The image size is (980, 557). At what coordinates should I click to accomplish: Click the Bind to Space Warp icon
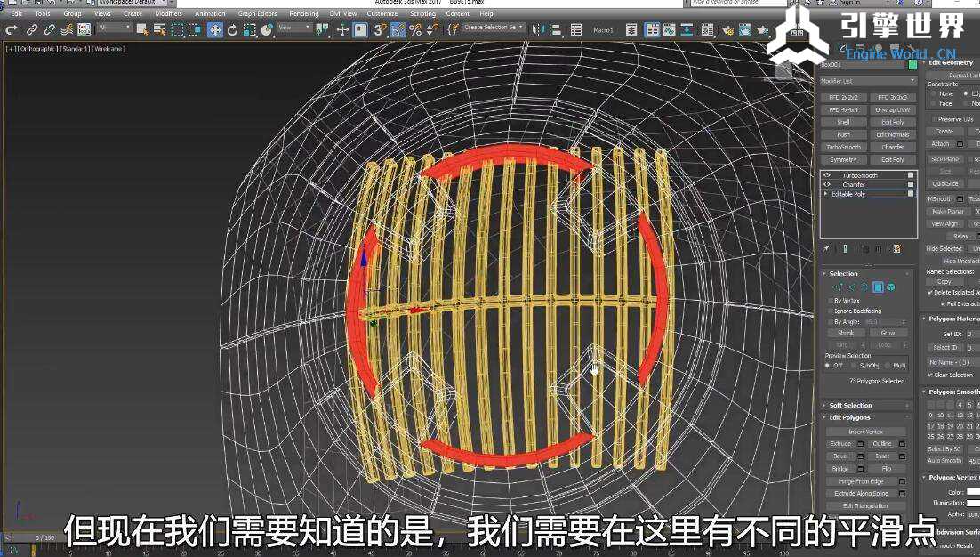pos(67,29)
